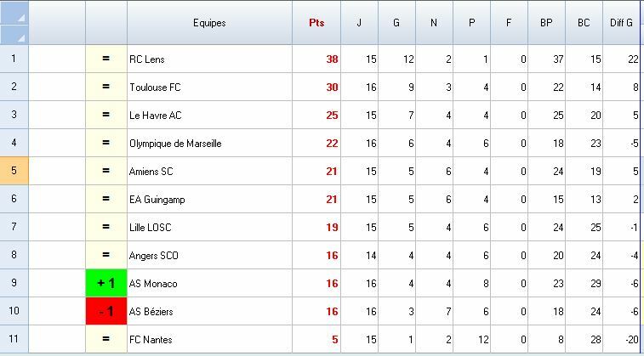Click the Equipes column header
Screen dimensions: 644x356
click(209, 23)
